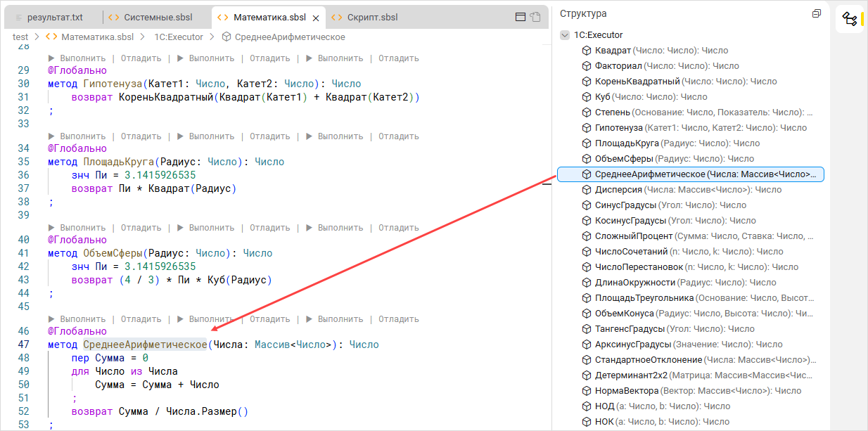The height and width of the screenshot is (431, 868).
Task: Select КосинусГрадусы in the structure tree
Action: coord(630,221)
